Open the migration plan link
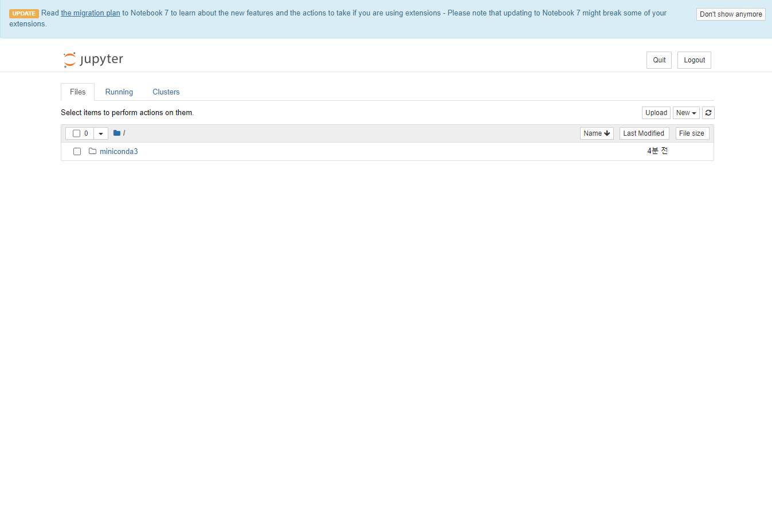This screenshot has height=532, width=772. click(x=91, y=13)
